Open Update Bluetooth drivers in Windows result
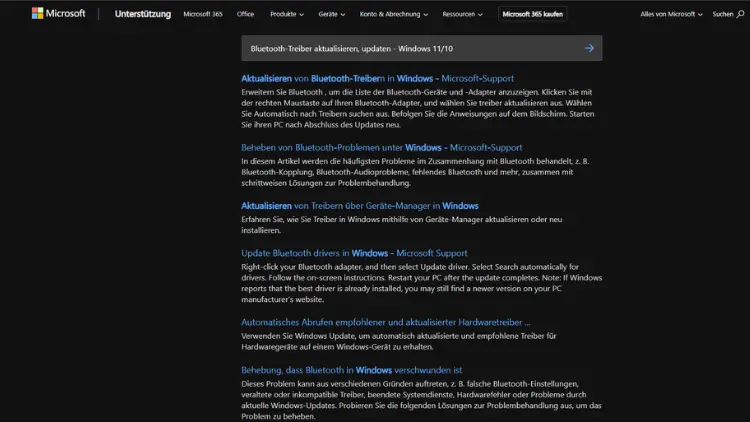This screenshot has height=422, width=750. coord(354,253)
